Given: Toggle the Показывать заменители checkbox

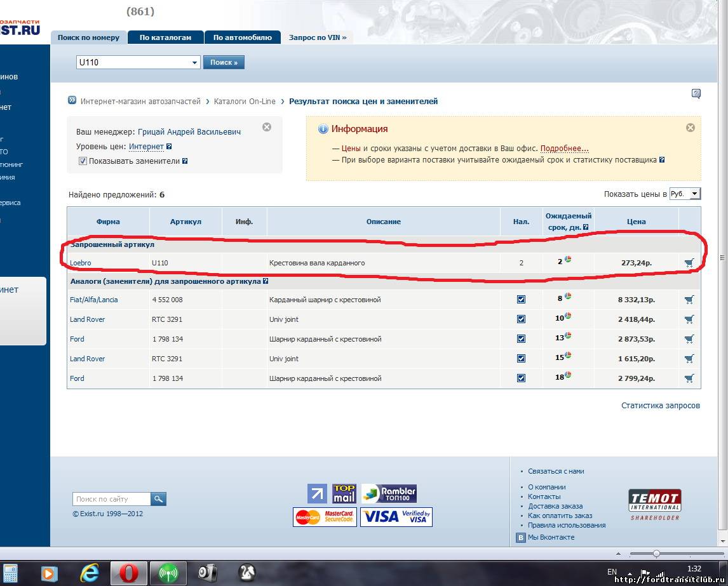Looking at the screenshot, I should point(83,161).
